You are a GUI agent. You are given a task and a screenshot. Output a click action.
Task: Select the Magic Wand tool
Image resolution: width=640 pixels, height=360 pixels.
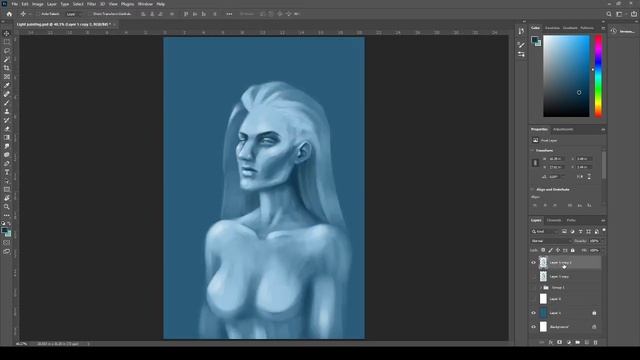coord(7,60)
